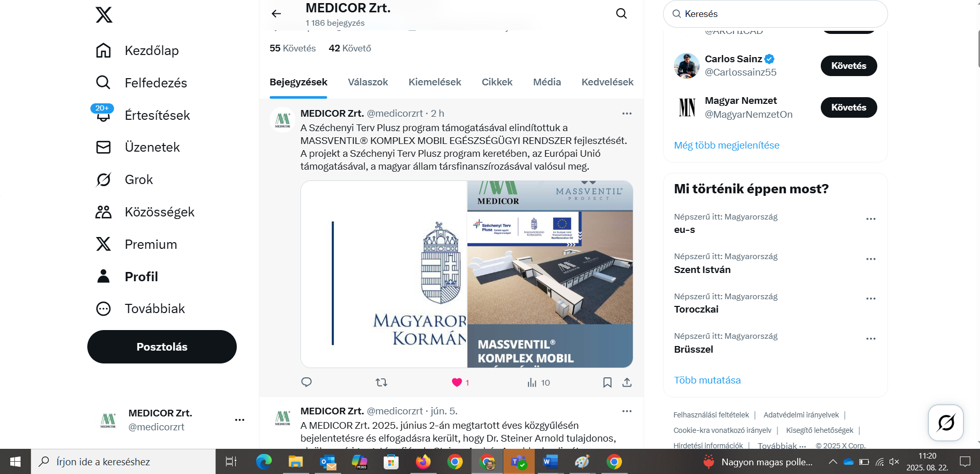
Task: Expand Továbbiak more options menu
Action: click(x=140, y=308)
